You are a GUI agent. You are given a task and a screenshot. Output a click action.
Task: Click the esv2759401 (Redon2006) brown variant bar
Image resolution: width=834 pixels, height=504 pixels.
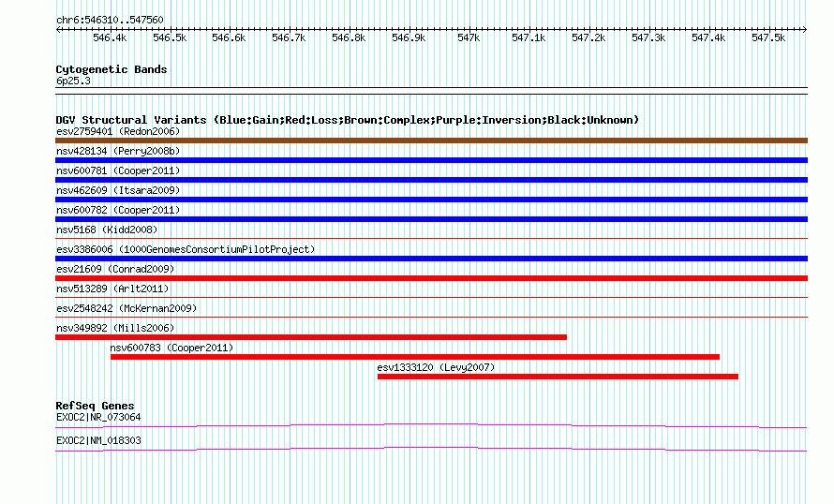point(431,141)
